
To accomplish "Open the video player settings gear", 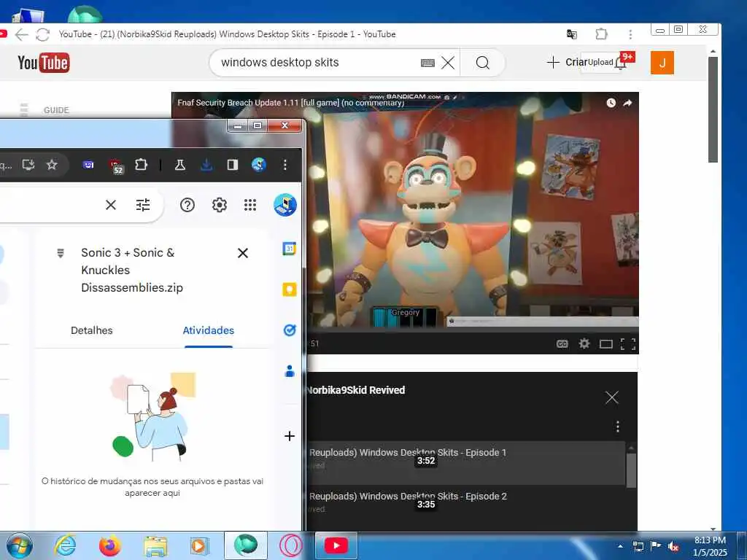I will tap(584, 343).
